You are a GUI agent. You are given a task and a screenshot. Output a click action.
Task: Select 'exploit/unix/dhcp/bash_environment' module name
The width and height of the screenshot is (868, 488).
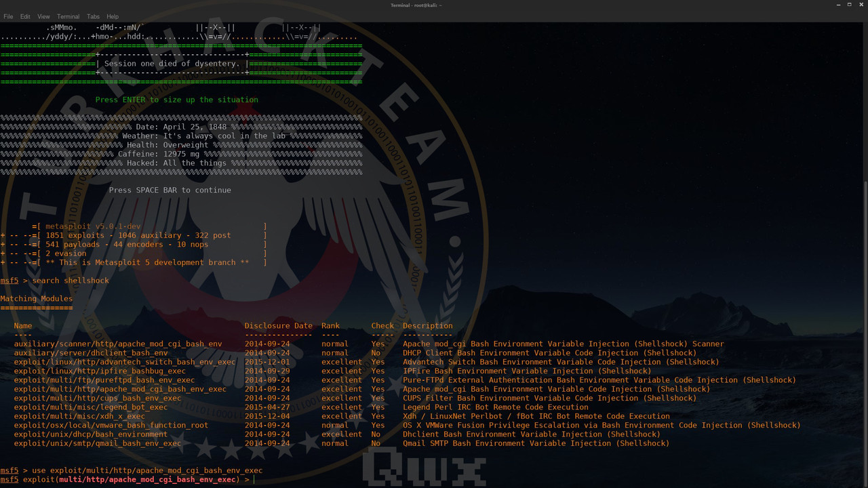91,434
